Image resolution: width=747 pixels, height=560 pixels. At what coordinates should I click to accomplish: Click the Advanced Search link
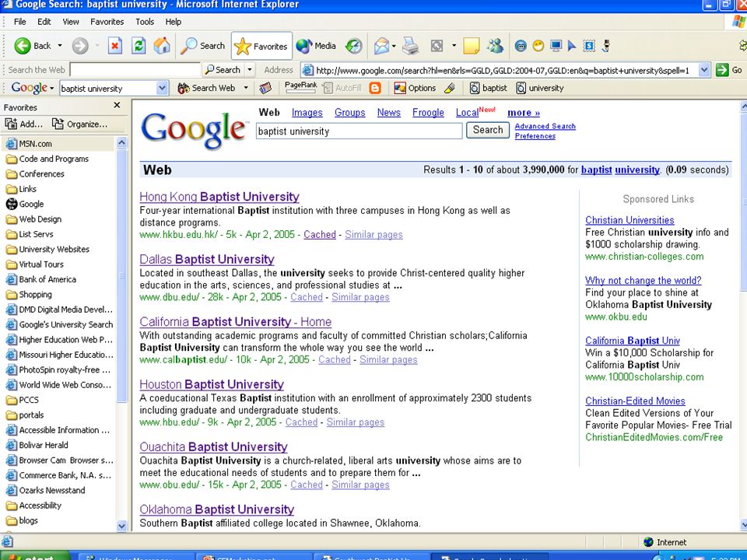click(545, 126)
